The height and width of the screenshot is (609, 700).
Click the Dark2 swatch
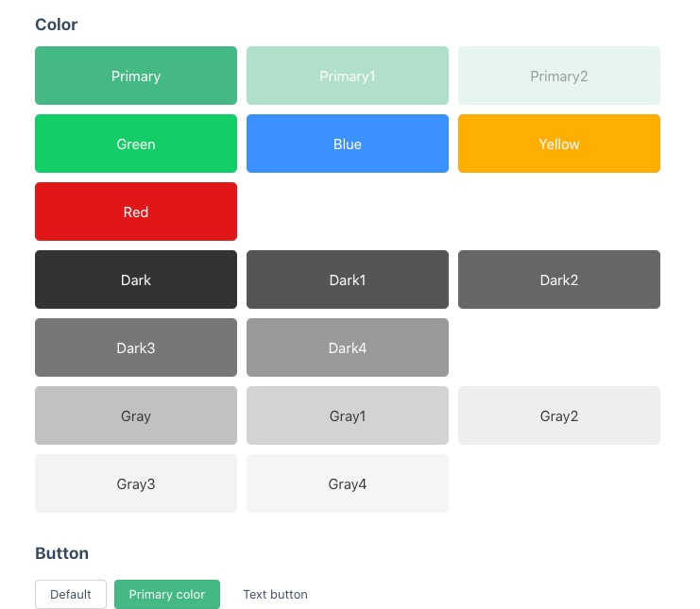[x=559, y=279]
